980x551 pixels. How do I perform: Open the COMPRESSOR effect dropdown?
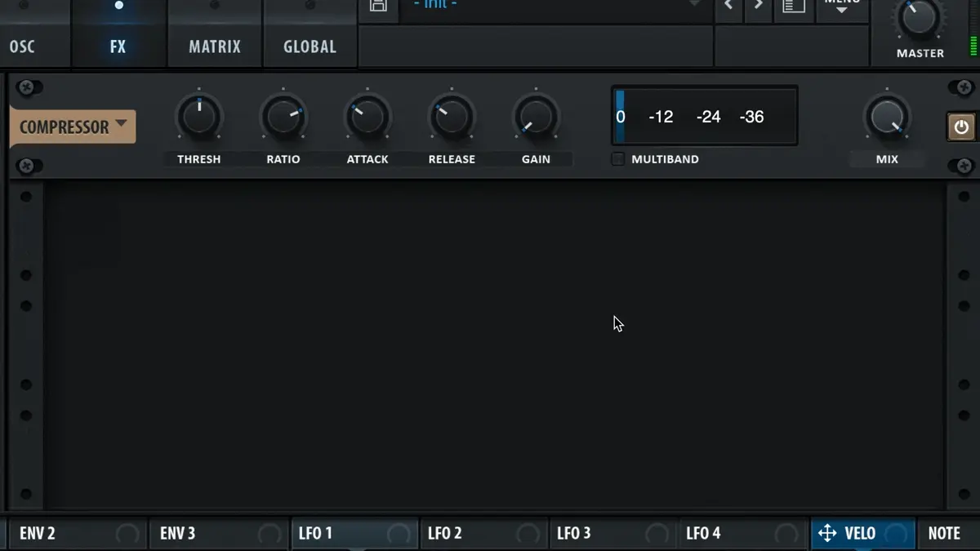point(73,127)
